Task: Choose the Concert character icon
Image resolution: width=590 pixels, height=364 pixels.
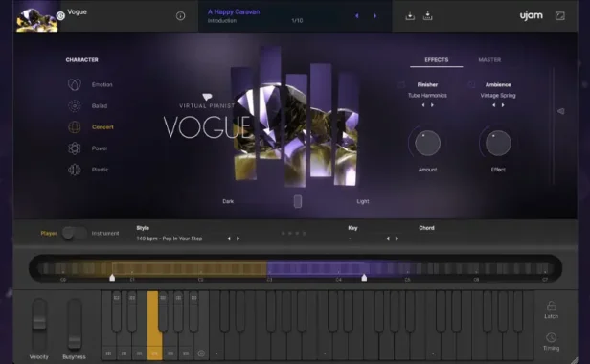Action: [x=75, y=127]
